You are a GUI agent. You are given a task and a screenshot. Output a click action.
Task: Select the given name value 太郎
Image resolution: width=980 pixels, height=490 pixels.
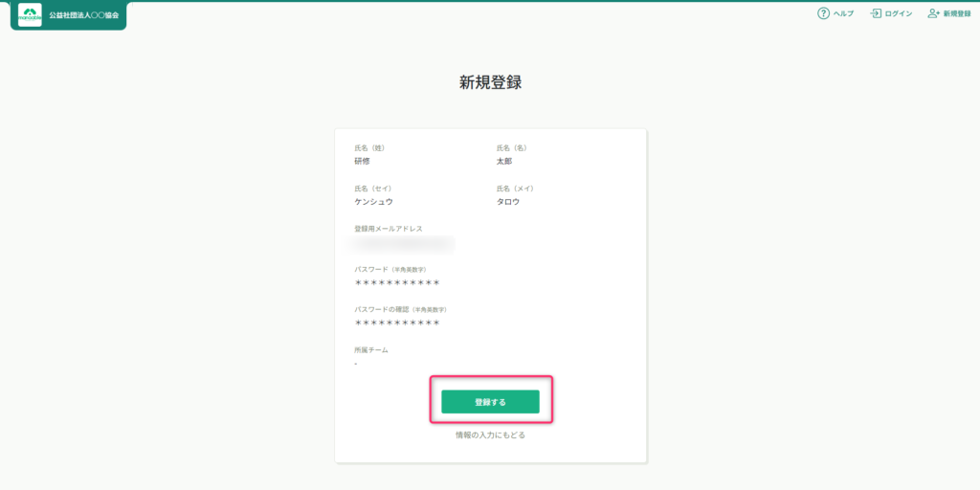[504, 162]
